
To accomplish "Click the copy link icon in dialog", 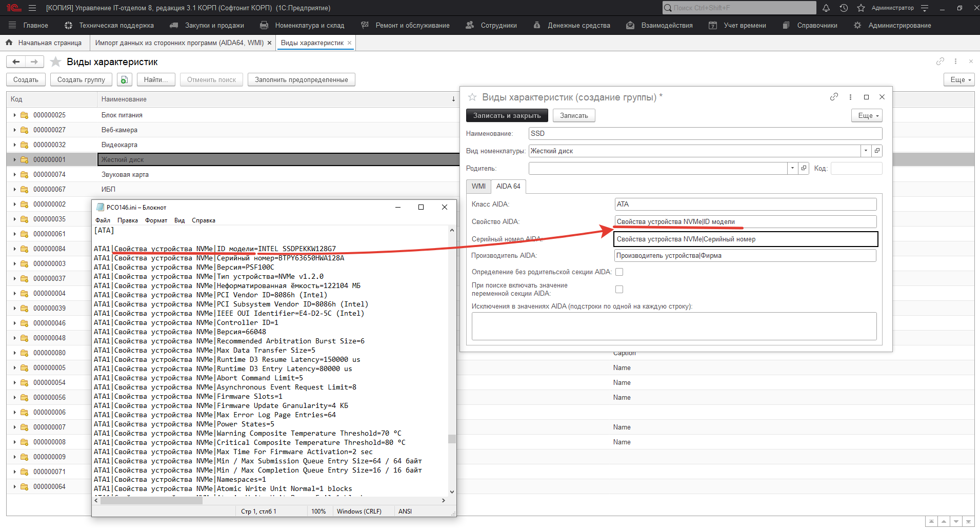I will coord(834,97).
